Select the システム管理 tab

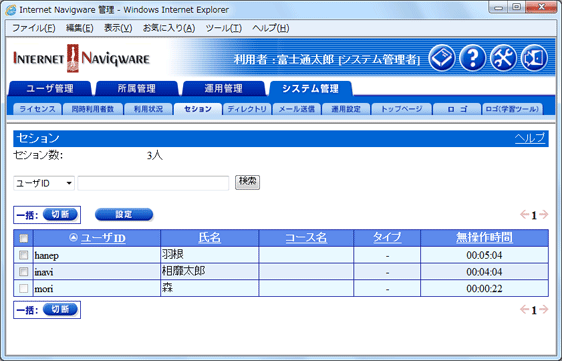(310, 89)
